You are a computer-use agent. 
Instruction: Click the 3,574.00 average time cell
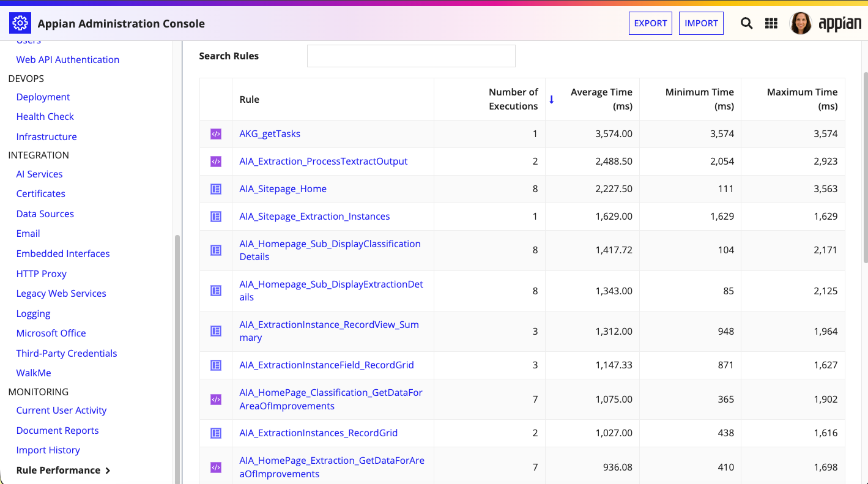[x=592, y=134]
